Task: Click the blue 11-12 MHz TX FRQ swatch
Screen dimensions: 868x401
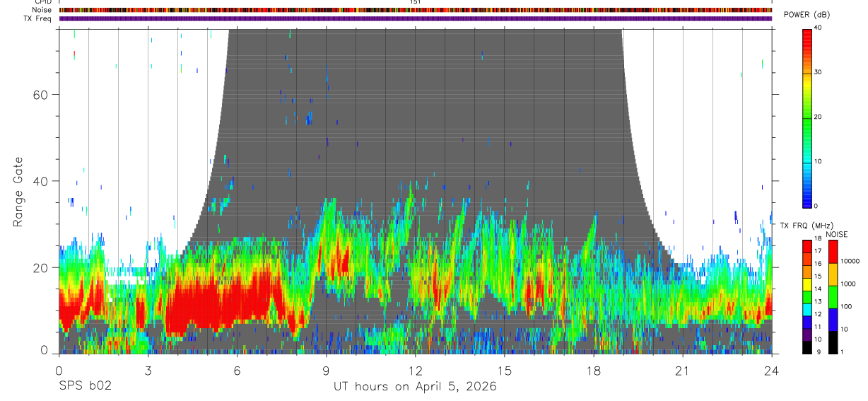Action: (x=807, y=322)
